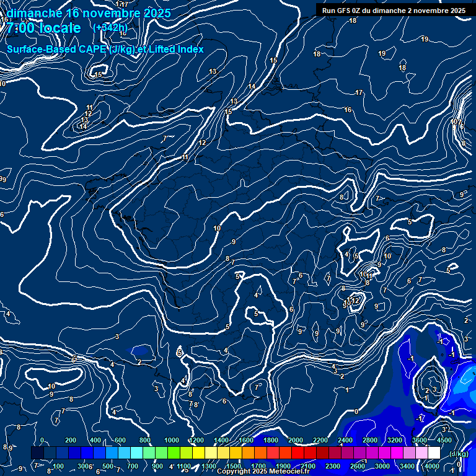Click the "7:00 locale" time text
This screenshot has width=476, height=476.
click(x=44, y=28)
